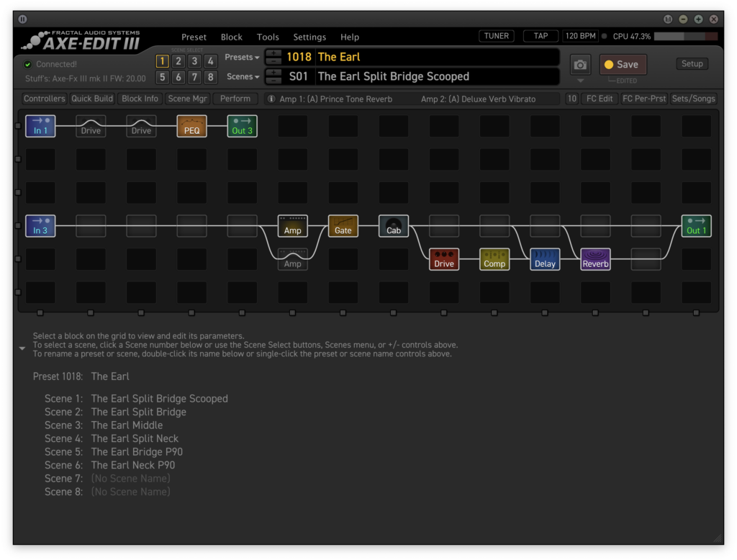737x560 pixels.
Task: Click the CPU usage meter bar
Action: [x=686, y=36]
